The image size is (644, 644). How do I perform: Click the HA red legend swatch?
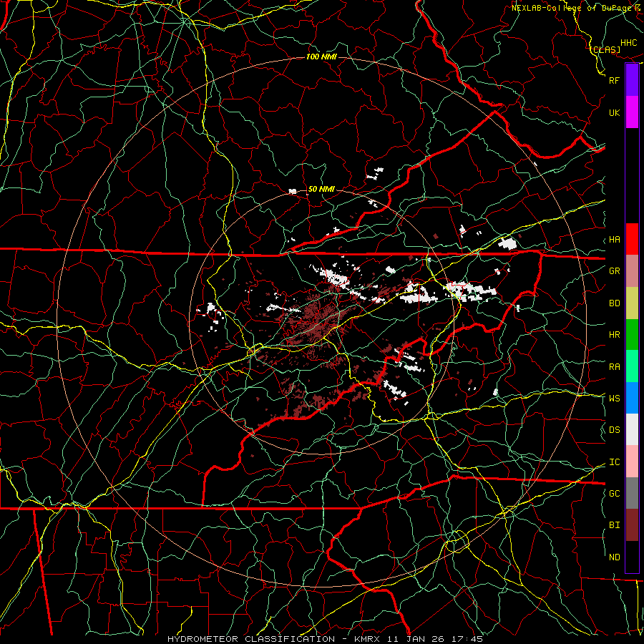pos(632,239)
